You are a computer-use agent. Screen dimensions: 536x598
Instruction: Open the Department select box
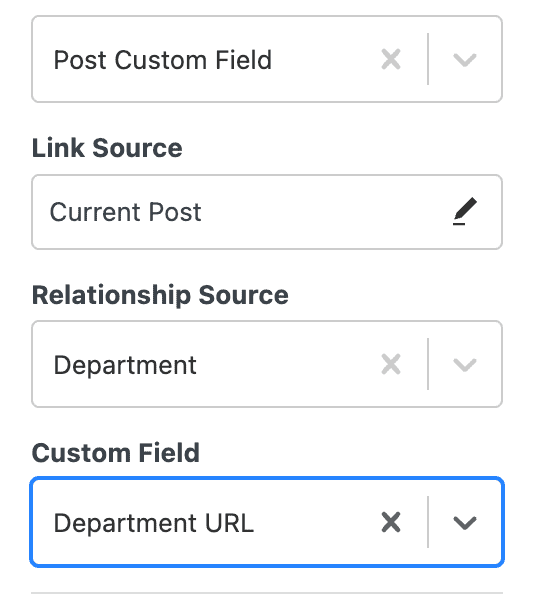coord(267,364)
